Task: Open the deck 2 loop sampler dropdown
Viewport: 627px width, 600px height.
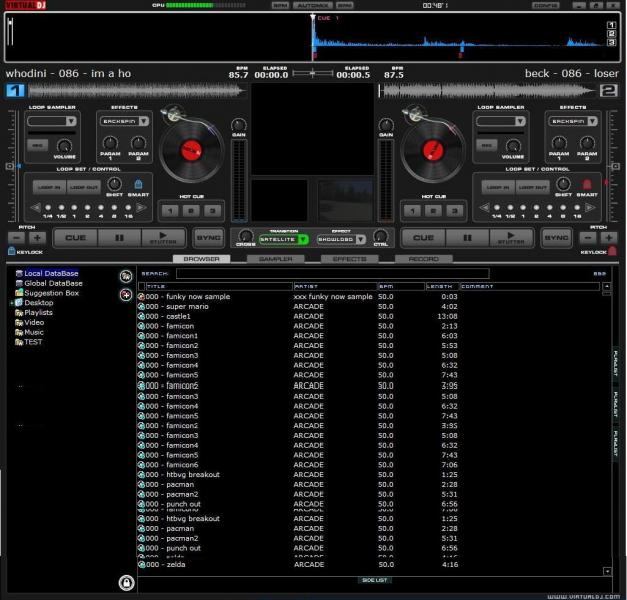Action: pos(520,121)
